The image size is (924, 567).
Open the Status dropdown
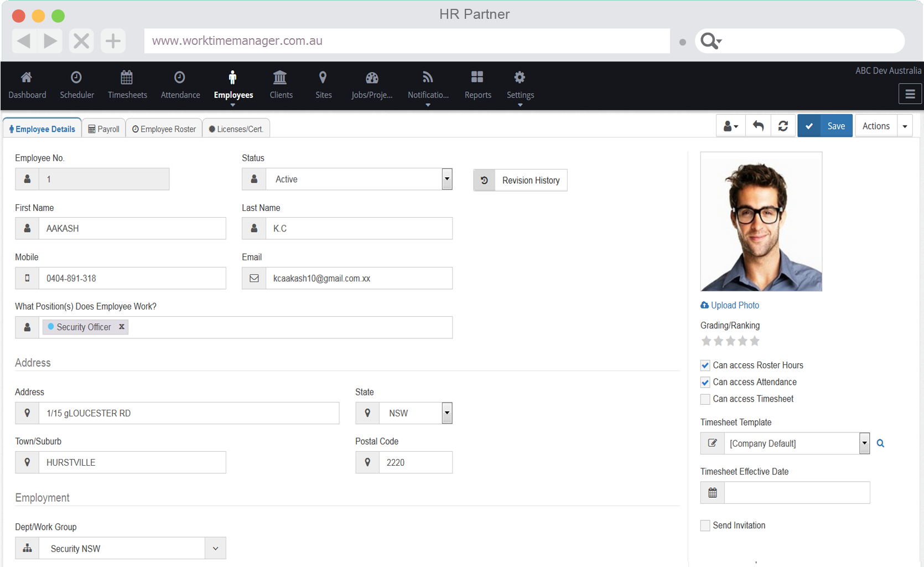coord(447,179)
